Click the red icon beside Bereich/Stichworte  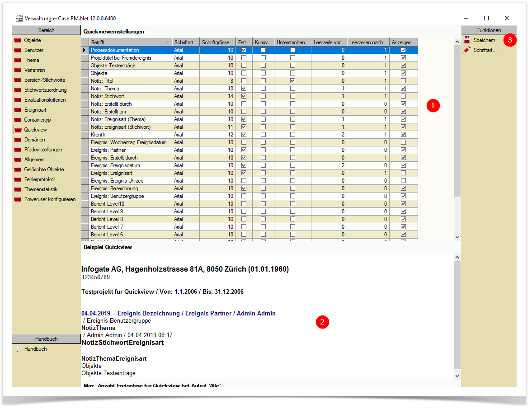(x=18, y=80)
